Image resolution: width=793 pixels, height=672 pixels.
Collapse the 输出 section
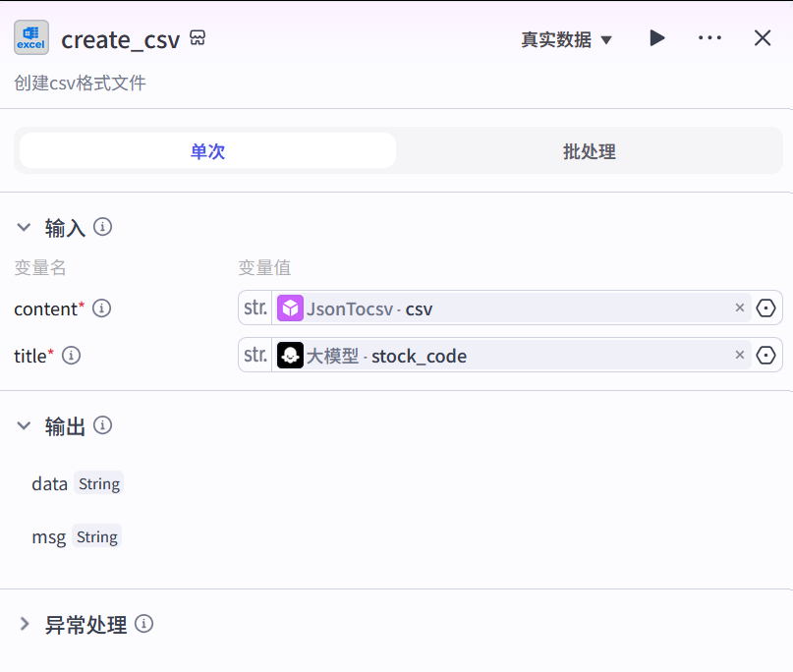coord(24,425)
